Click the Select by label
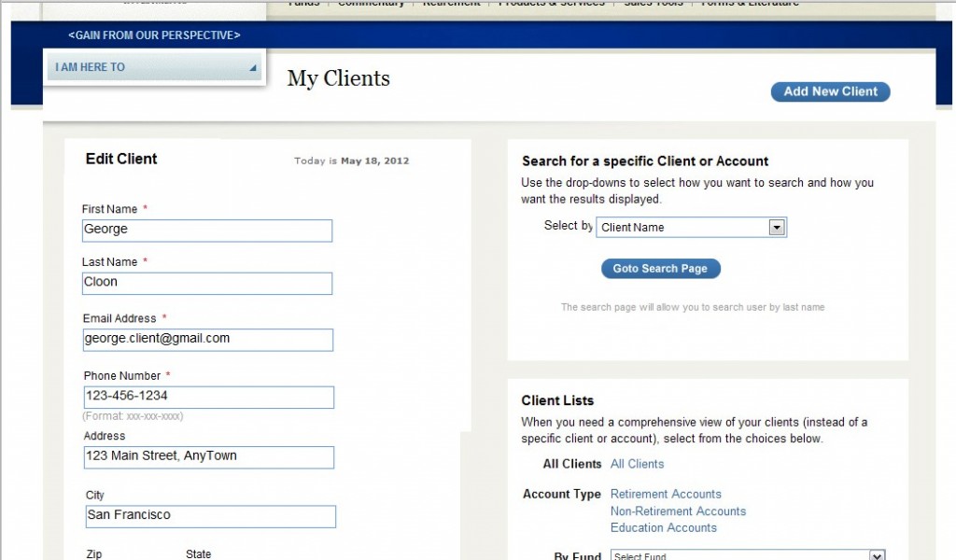The width and height of the screenshot is (956, 560). click(x=569, y=226)
